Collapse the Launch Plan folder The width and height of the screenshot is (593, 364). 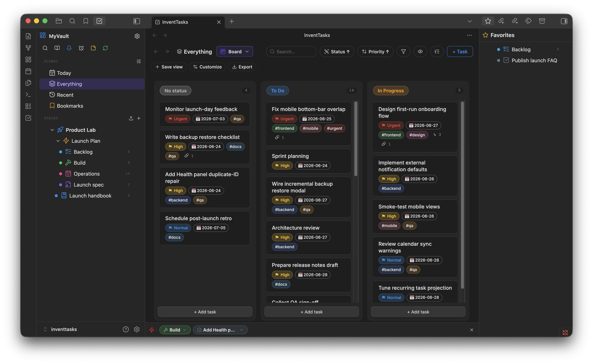tap(58, 141)
